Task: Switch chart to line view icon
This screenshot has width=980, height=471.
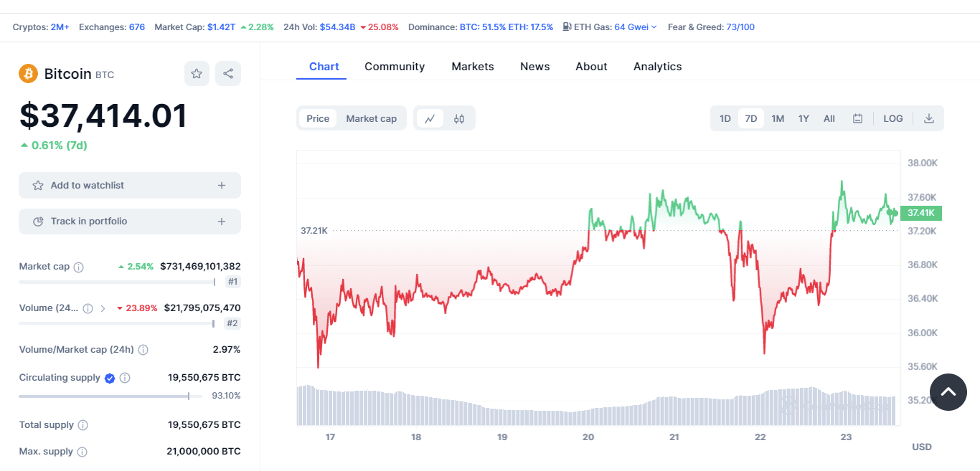Action: 430,118
